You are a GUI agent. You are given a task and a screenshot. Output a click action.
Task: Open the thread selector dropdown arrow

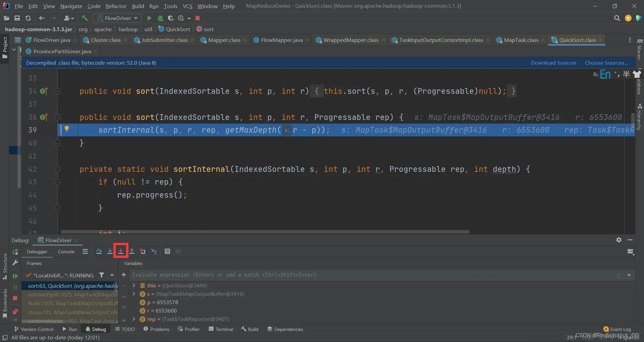pyautogui.click(x=112, y=275)
